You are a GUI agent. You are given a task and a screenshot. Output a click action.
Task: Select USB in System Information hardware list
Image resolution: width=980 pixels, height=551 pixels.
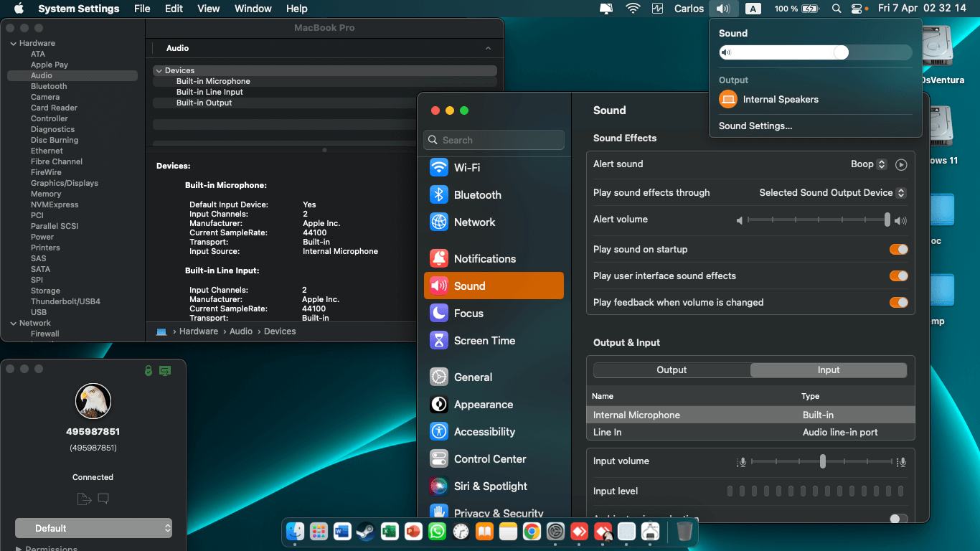pos(39,312)
